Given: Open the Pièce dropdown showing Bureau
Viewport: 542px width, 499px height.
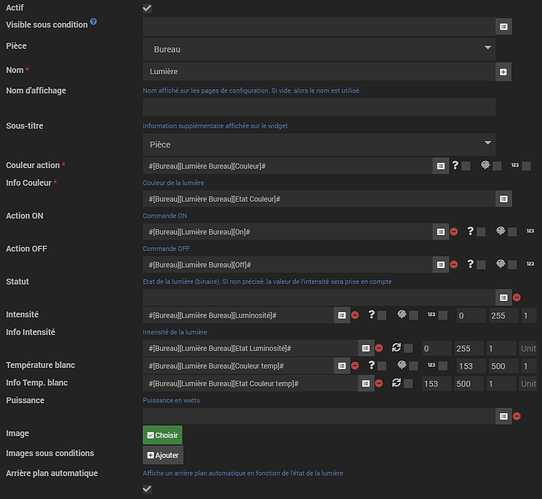Looking at the screenshot, I should (319, 49).
